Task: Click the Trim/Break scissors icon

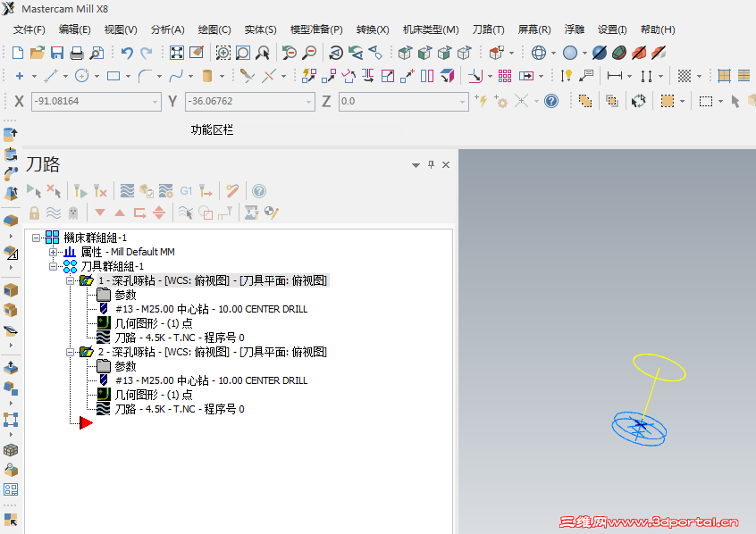Action: pos(248,76)
